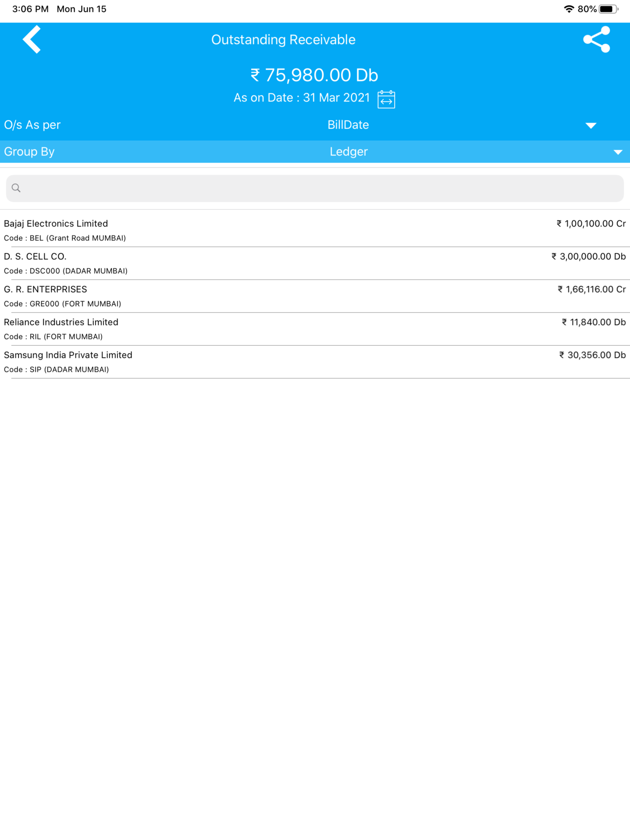
Task: Select the BillDate option value
Action: click(x=348, y=125)
